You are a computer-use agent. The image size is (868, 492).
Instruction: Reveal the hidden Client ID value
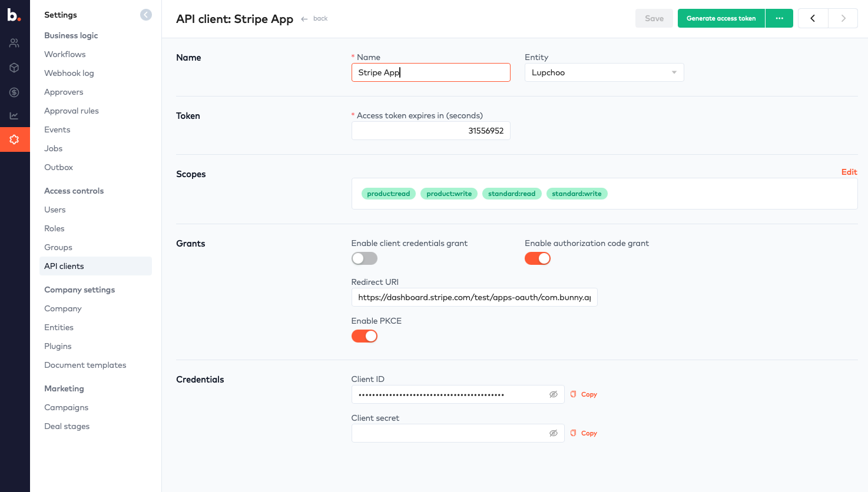pos(554,394)
